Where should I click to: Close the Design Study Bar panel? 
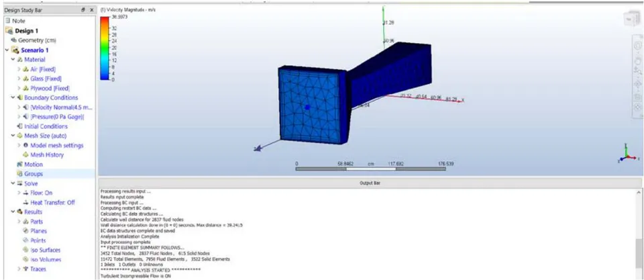click(91, 10)
